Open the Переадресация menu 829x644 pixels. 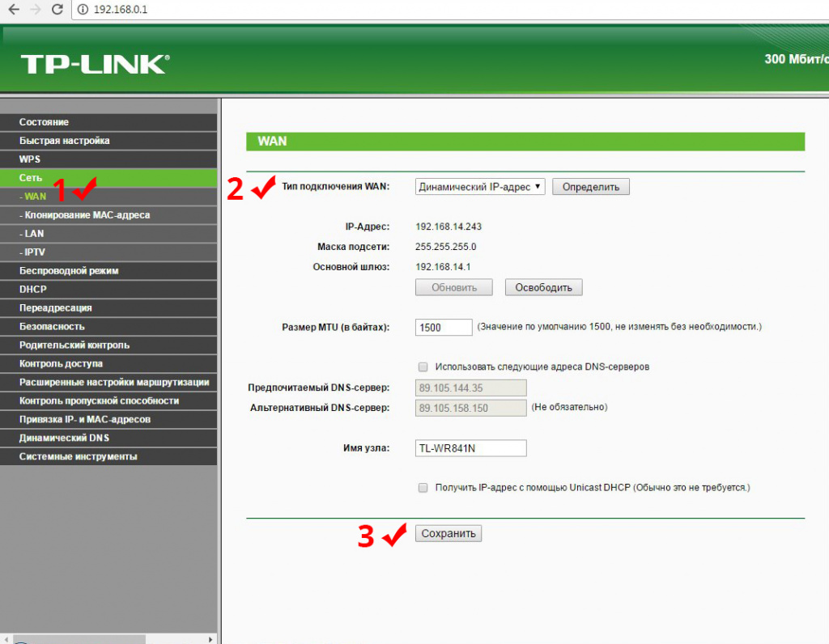(108, 307)
